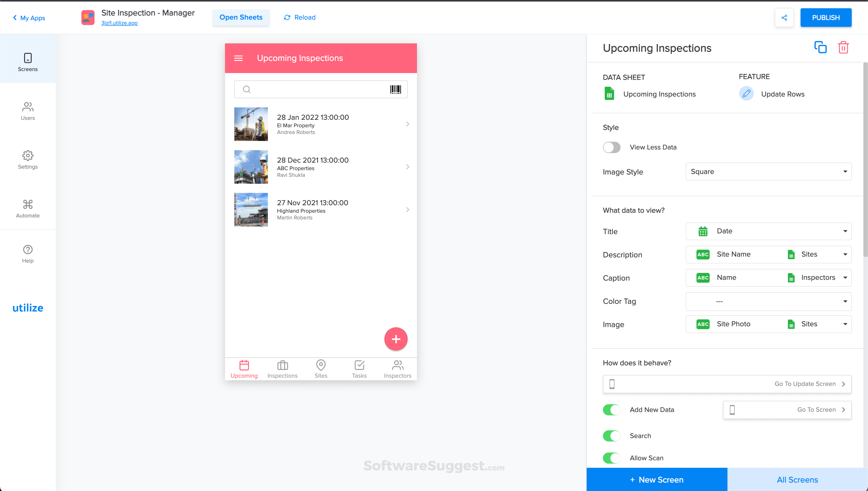
Task: Open the 3jzl1.utilize.app link
Action: [x=119, y=23]
